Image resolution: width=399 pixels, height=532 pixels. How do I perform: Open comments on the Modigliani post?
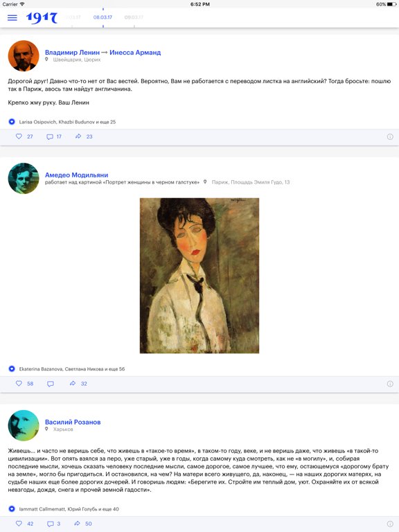pyautogui.click(x=50, y=384)
